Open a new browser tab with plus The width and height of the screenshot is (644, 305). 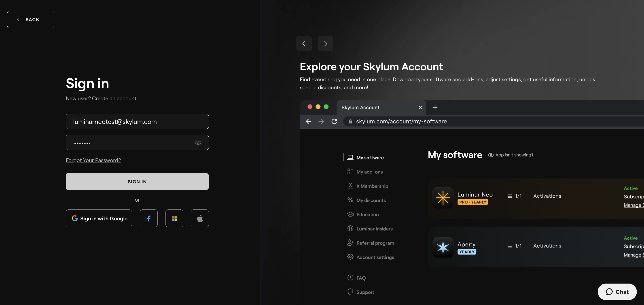tap(435, 107)
